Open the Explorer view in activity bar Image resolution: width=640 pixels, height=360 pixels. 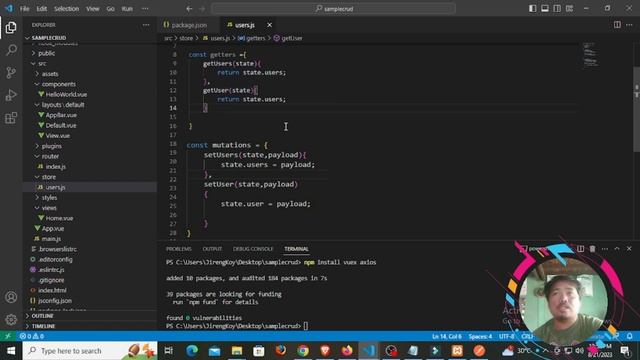coord(11,27)
